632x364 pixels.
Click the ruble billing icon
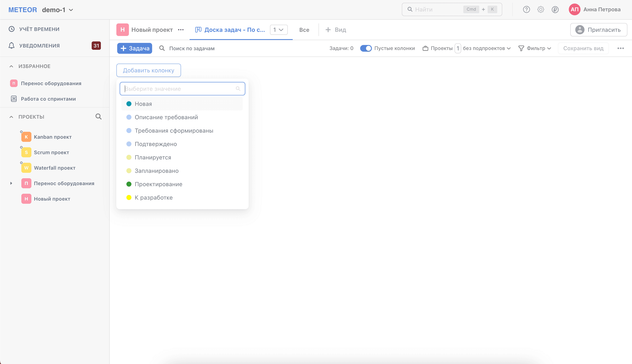555,9
